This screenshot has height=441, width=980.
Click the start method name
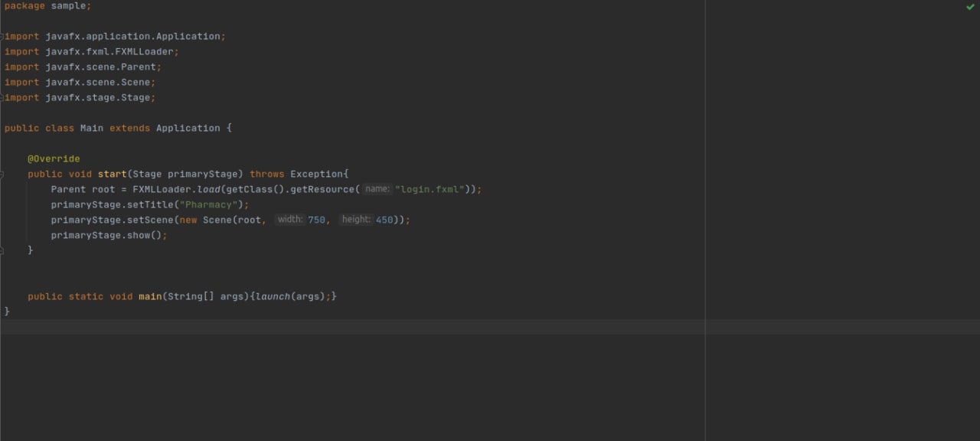coord(112,174)
